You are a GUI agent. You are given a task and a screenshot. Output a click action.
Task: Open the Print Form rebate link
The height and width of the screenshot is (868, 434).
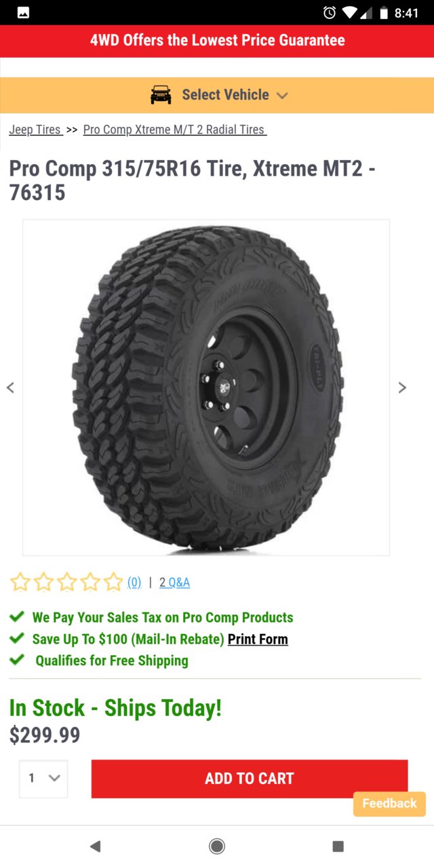tap(258, 639)
